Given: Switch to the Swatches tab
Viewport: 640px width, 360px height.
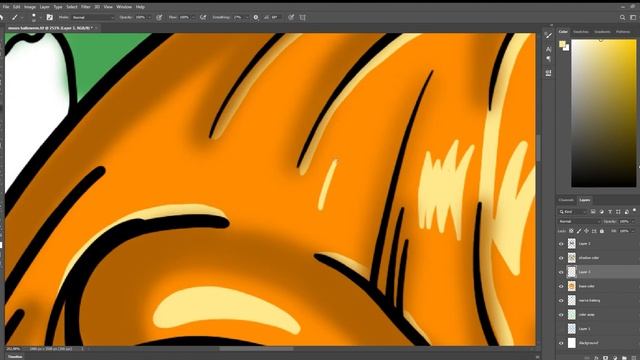Looking at the screenshot, I should 580,32.
